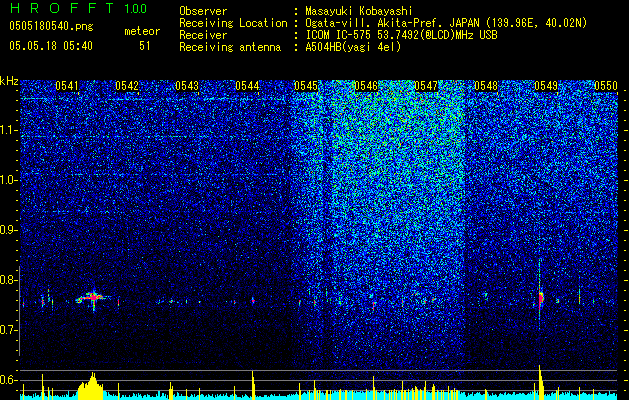The height and width of the screenshot is (400, 629).
Task: Click the small echo just after 0544
Action: coord(253,300)
